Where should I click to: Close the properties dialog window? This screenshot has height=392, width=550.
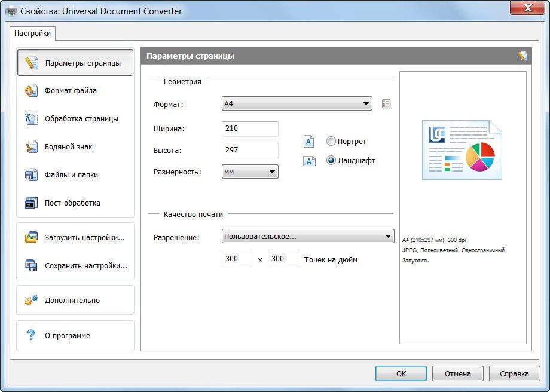coord(527,8)
